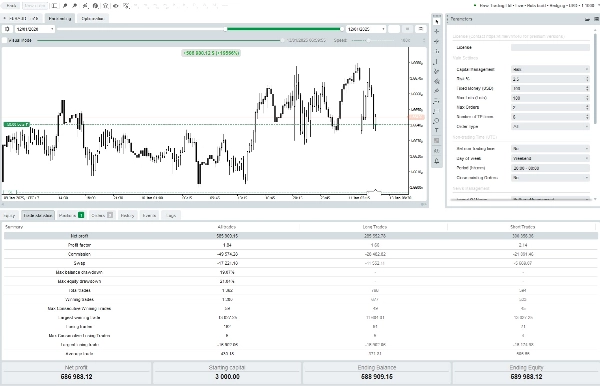Open backtesting settings icon beside start date

coord(7,29)
